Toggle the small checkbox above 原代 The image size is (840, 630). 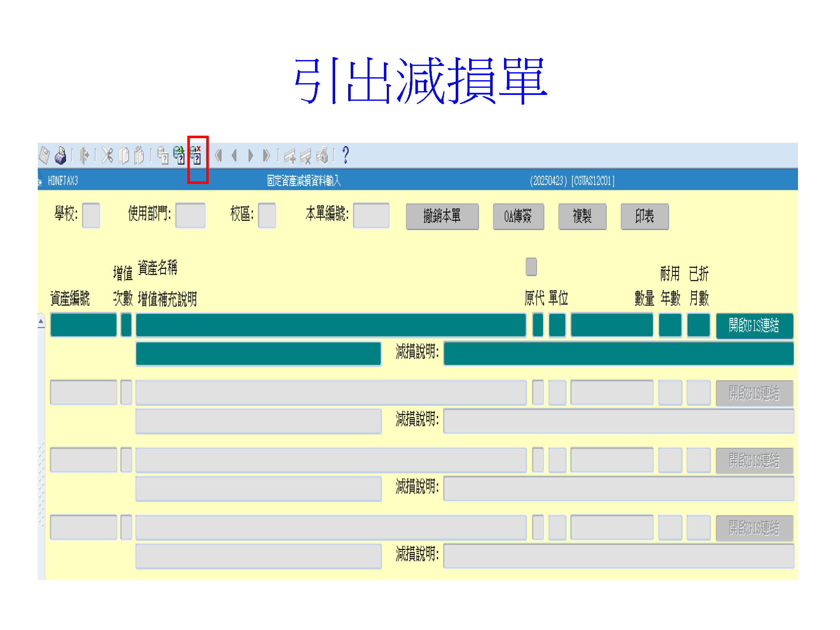pos(531,267)
